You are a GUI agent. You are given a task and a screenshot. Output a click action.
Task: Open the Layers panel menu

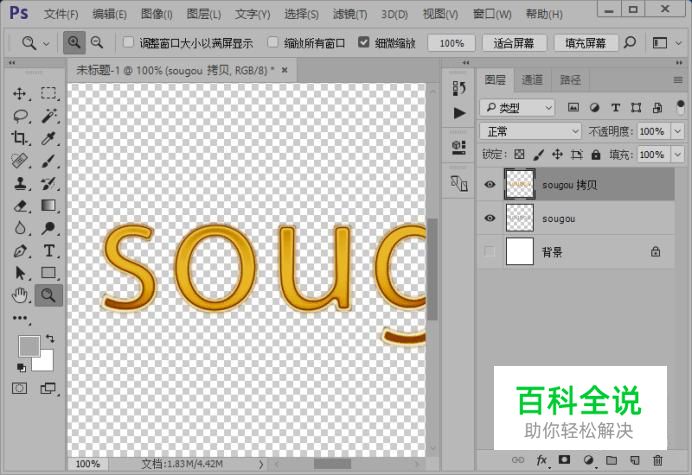678,80
